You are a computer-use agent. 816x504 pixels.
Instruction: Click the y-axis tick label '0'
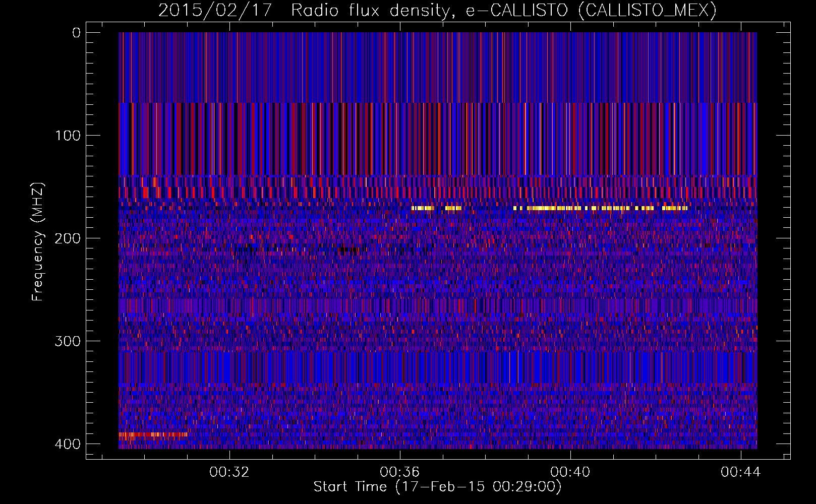[x=76, y=33]
